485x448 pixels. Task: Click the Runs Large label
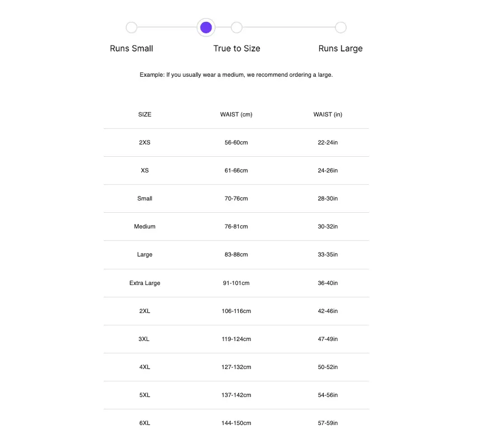click(341, 49)
